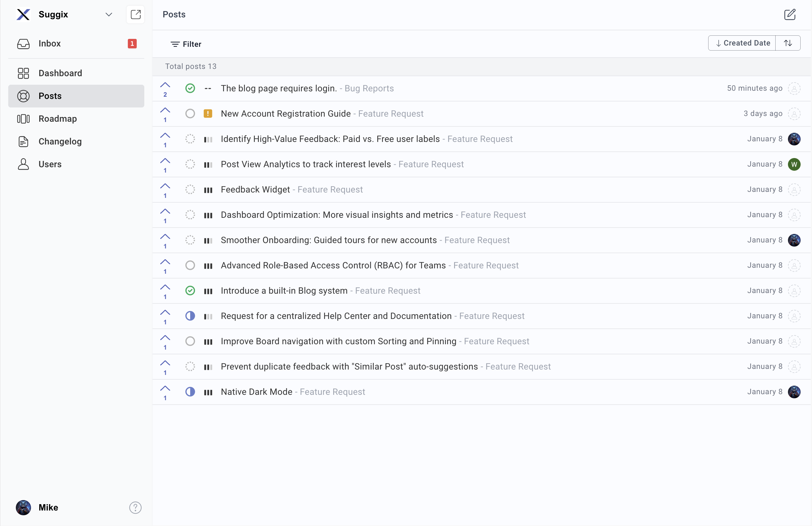The image size is (812, 526).
Task: Click in-progress status of Help Center request
Action: 190,316
